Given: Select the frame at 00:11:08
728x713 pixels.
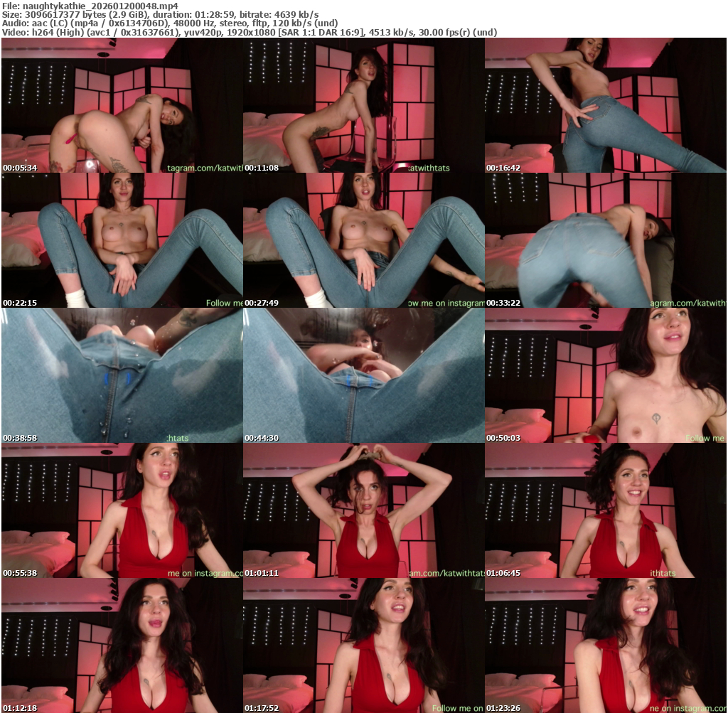Looking at the screenshot, I should [363, 105].
